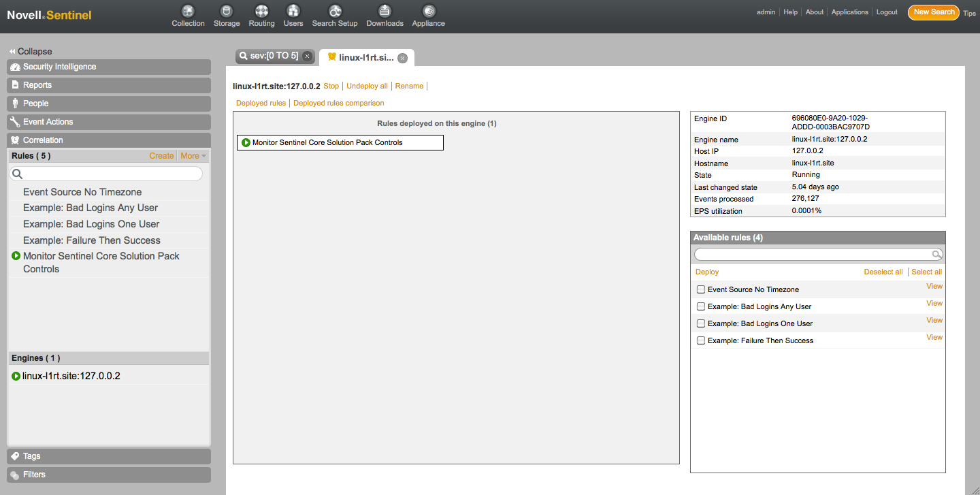Collapse the Correlation section
980x495 pixels.
tap(109, 140)
